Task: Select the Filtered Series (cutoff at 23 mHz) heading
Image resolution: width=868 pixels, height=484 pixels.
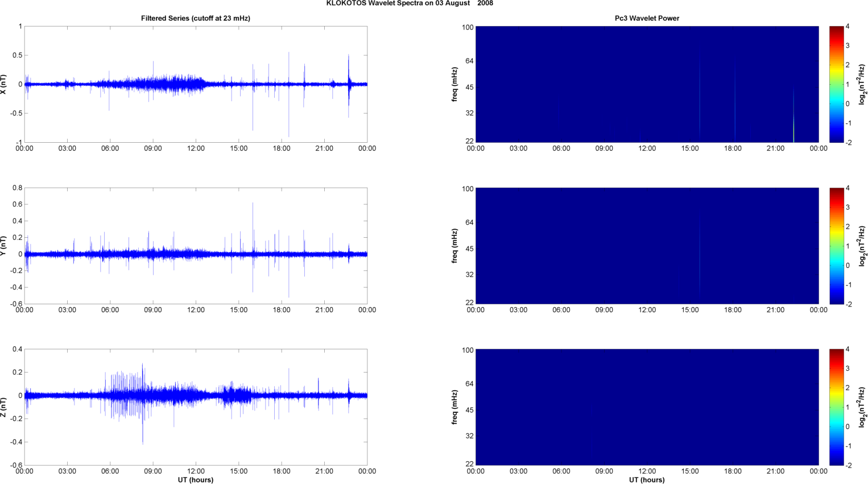Action: pyautogui.click(x=196, y=18)
